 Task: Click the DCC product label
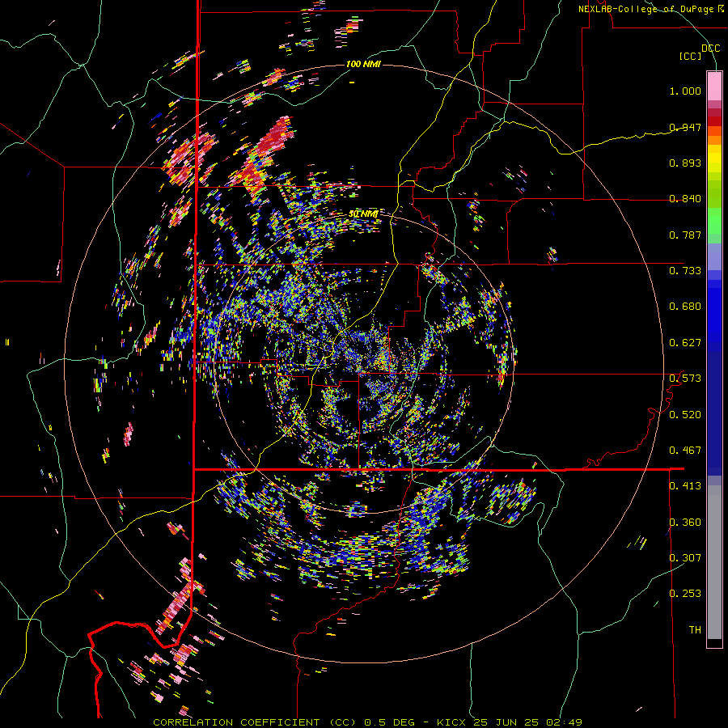[x=710, y=49]
